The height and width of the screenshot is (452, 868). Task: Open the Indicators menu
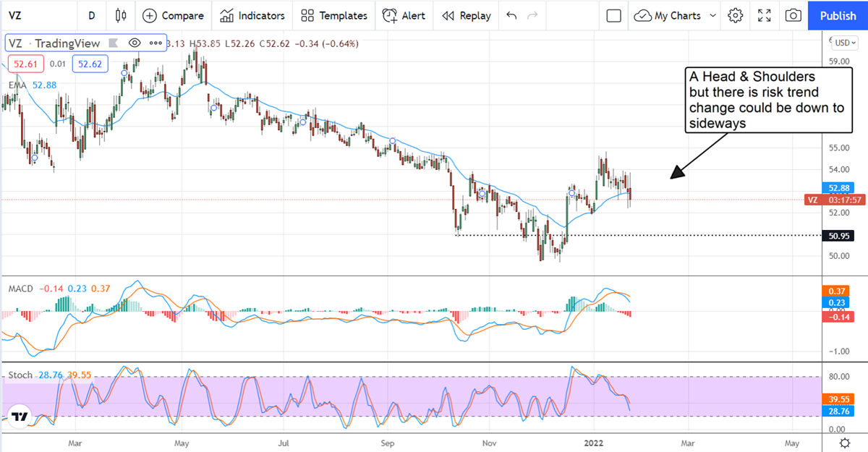click(x=252, y=15)
